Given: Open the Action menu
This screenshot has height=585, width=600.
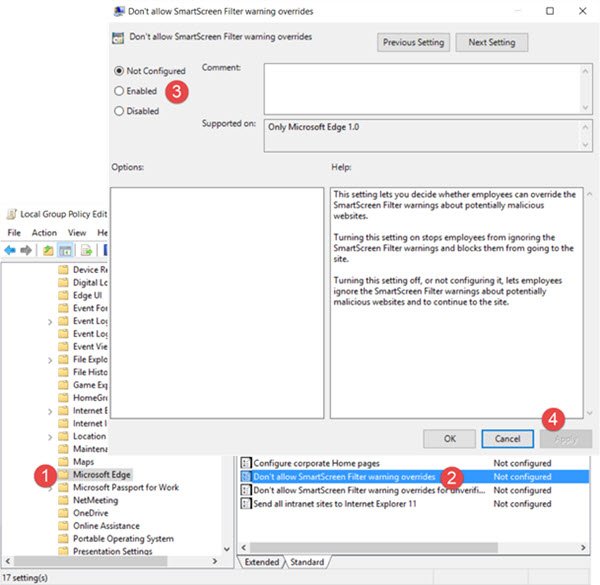Looking at the screenshot, I should (44, 233).
